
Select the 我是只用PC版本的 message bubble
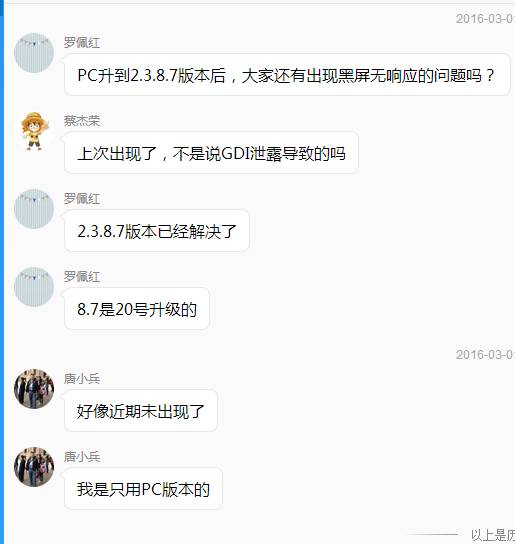tap(143, 489)
